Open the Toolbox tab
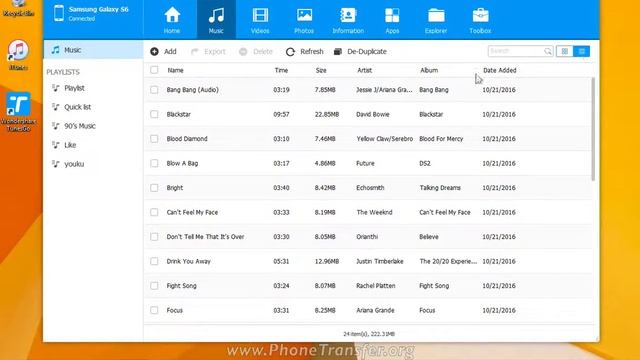This screenshot has width=640, height=360. point(480,20)
